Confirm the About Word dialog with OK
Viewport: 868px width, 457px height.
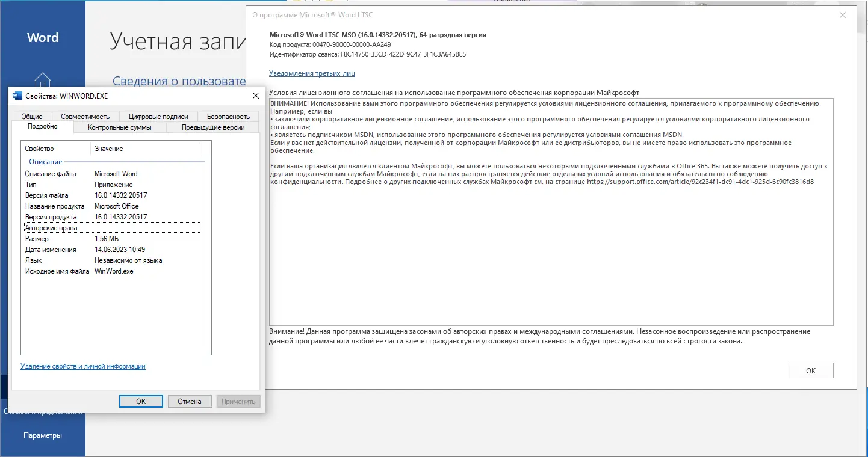click(811, 370)
